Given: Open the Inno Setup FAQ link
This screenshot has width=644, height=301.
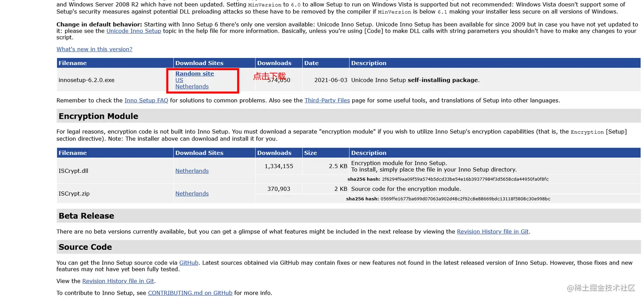Looking at the screenshot, I should tap(146, 100).
